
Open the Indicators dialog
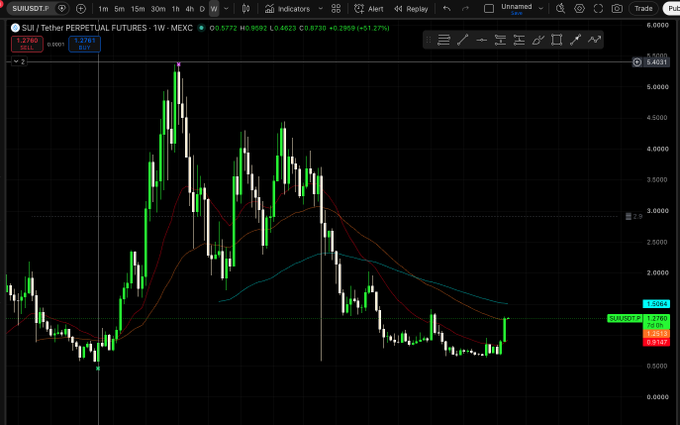click(x=288, y=9)
